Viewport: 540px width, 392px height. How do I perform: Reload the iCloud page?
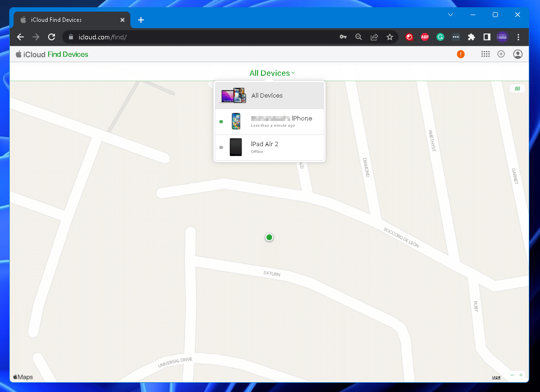pos(52,37)
